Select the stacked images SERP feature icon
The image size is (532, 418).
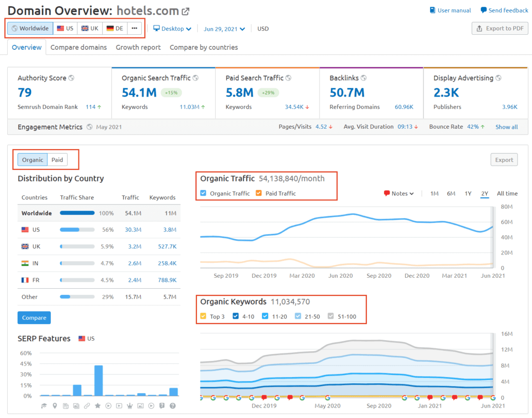pos(76,406)
